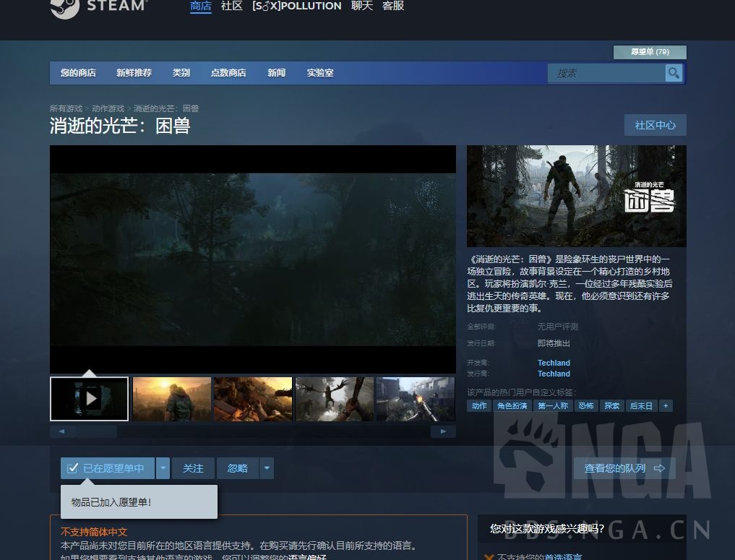Toggle the 忽略 ignore button
The width and height of the screenshot is (735, 560).
(x=238, y=468)
